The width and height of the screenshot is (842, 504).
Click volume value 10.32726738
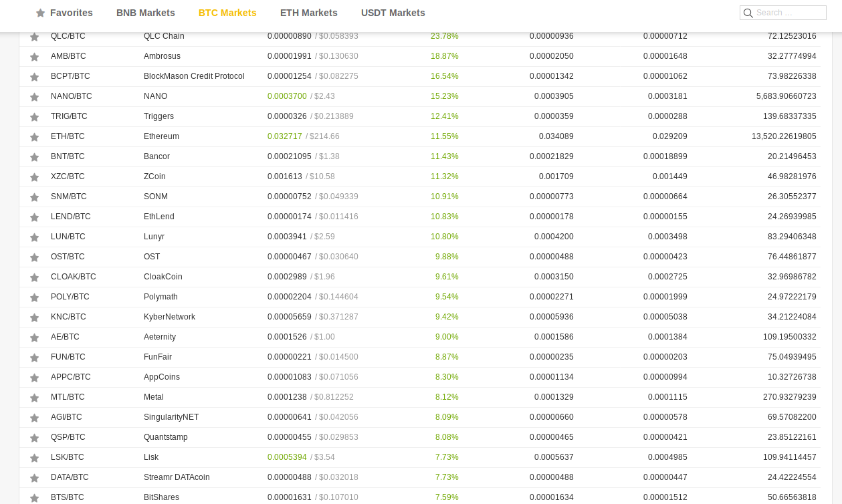click(x=792, y=377)
